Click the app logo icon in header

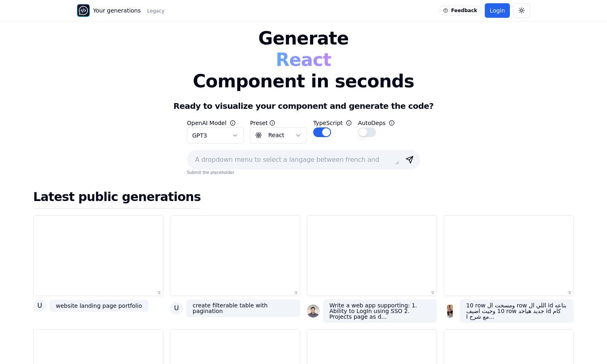click(x=83, y=11)
